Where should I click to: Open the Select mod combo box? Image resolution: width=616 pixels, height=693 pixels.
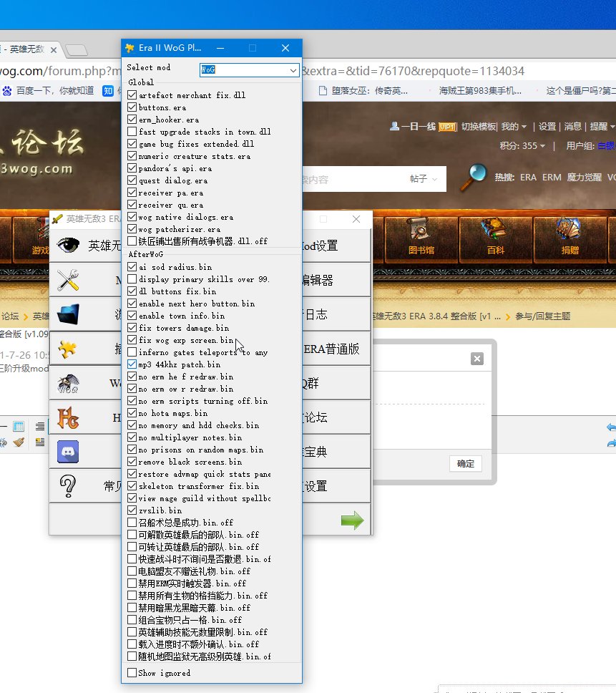250,70
